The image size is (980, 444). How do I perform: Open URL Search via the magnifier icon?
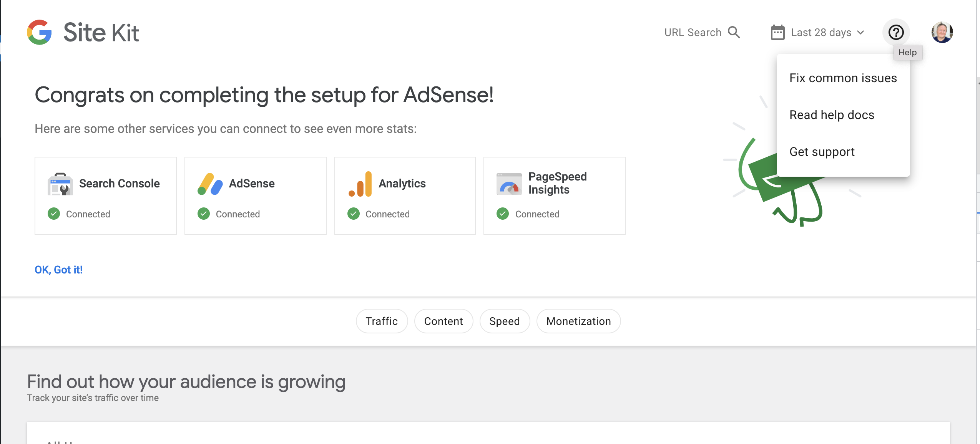tap(734, 32)
